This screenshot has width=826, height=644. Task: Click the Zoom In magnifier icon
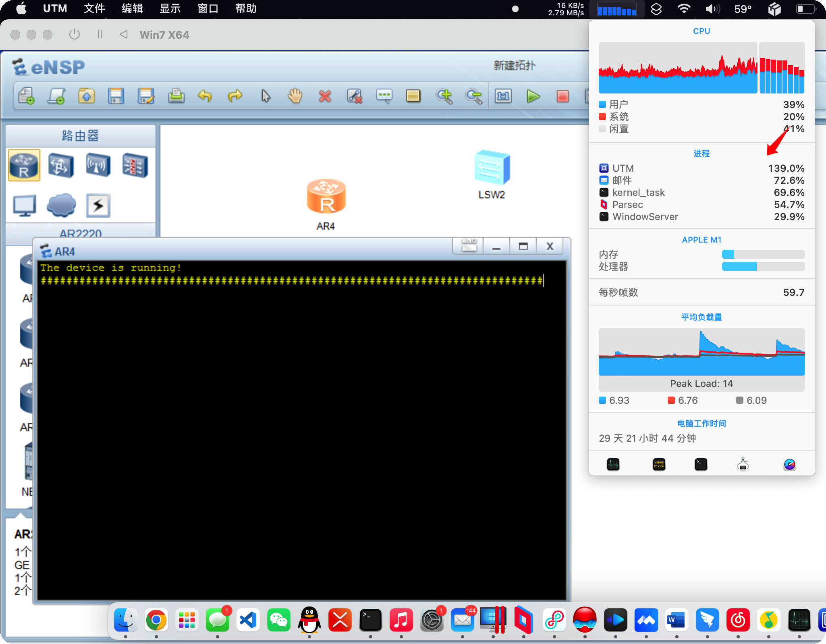(444, 96)
